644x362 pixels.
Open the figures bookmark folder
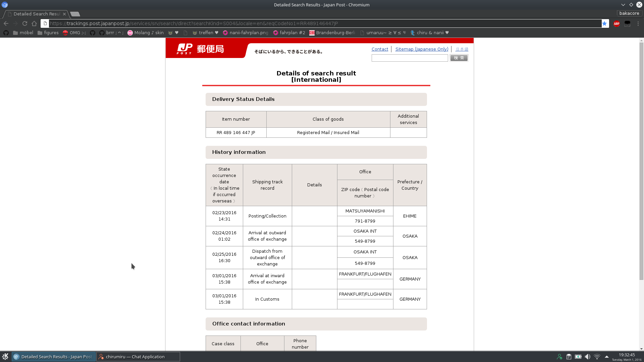(48, 33)
